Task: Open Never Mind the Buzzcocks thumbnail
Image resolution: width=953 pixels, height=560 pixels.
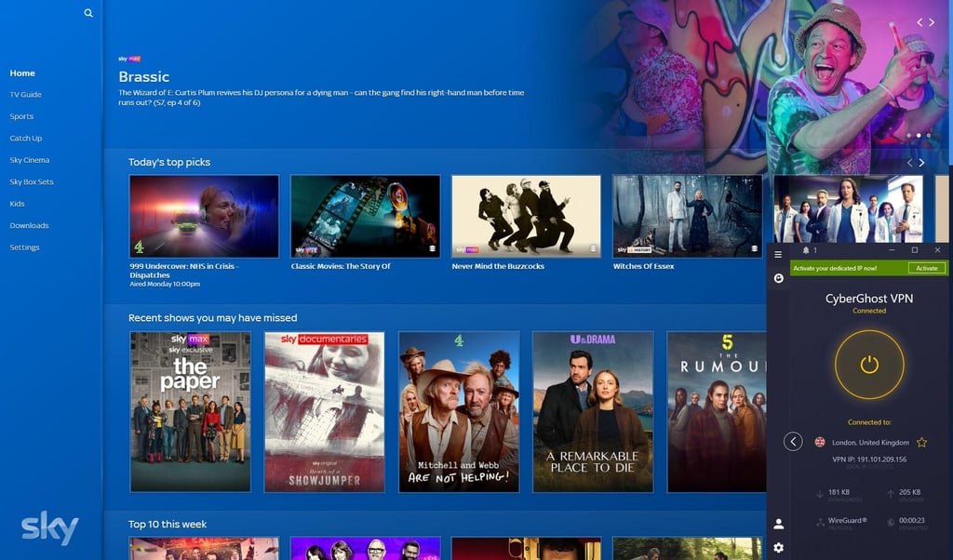Action: point(527,216)
